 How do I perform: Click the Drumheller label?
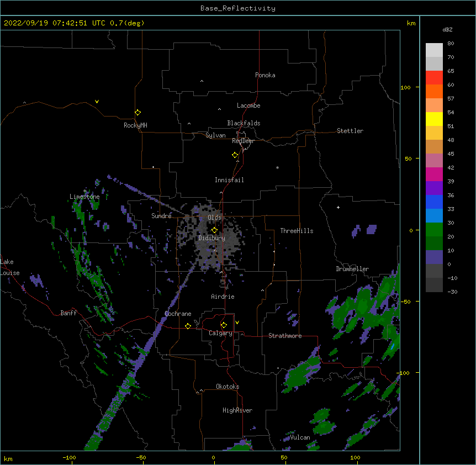coord(352,269)
